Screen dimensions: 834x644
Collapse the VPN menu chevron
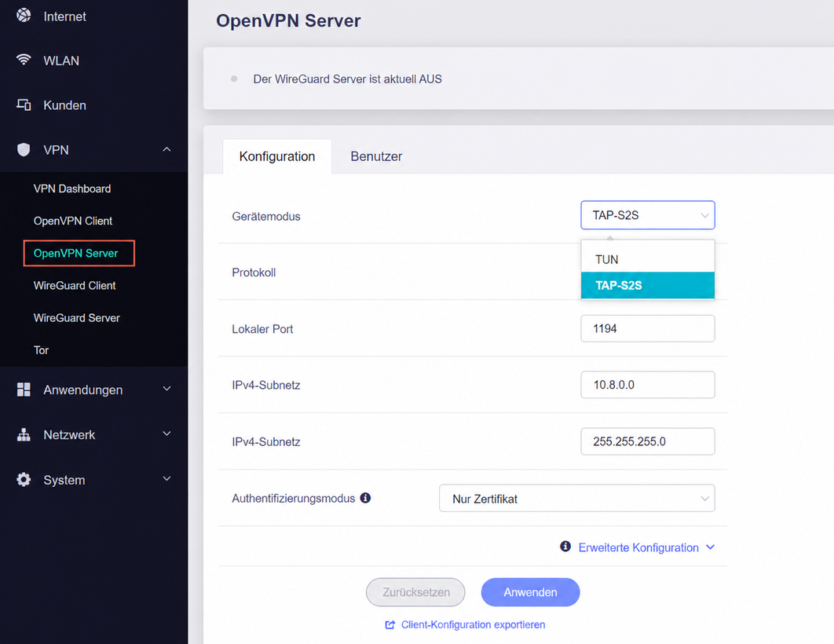click(166, 149)
